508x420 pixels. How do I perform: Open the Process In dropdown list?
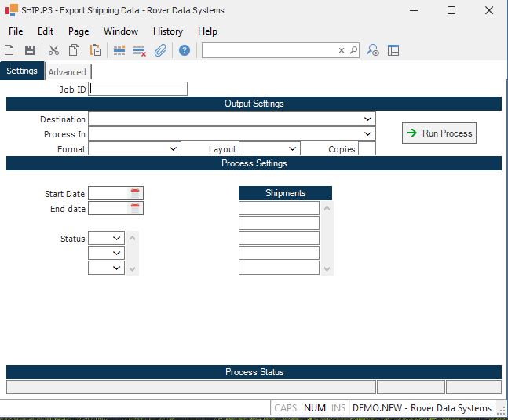click(x=368, y=133)
